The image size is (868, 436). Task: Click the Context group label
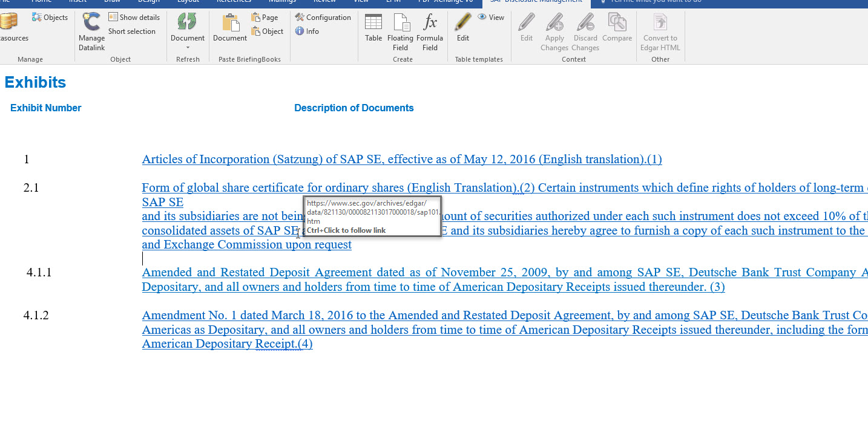point(574,59)
